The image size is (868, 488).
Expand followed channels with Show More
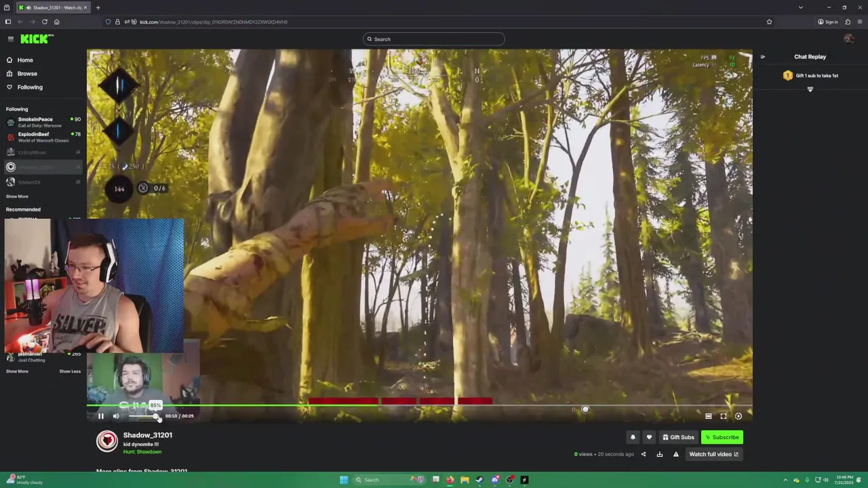click(x=17, y=196)
